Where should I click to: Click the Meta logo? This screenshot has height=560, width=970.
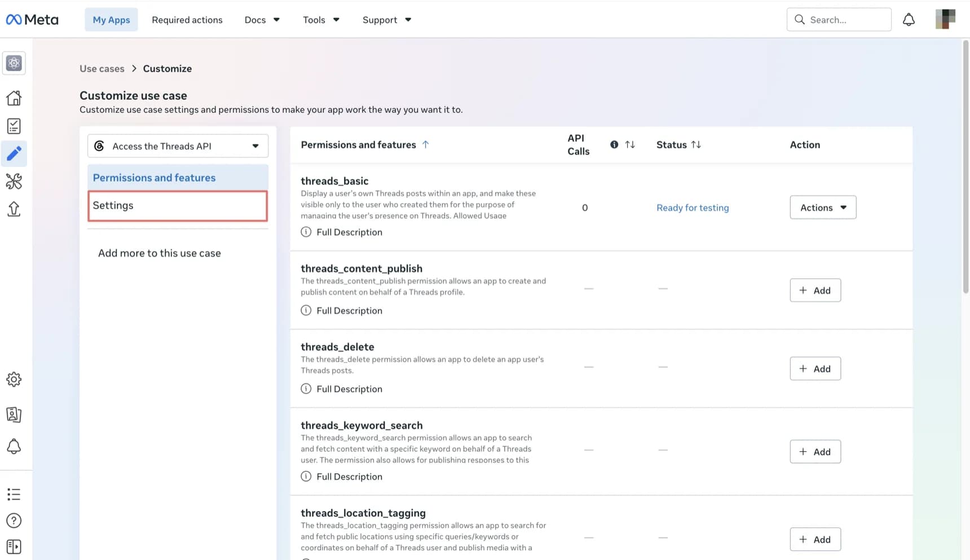pos(32,20)
